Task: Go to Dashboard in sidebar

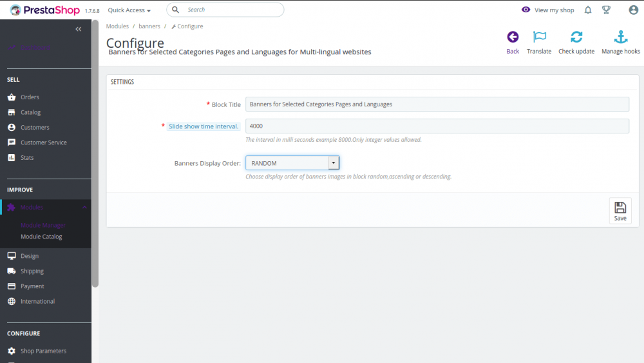Action: click(x=35, y=48)
